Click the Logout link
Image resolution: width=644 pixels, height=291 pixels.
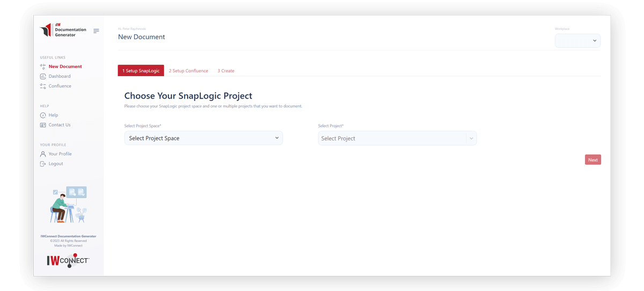pyautogui.click(x=56, y=163)
